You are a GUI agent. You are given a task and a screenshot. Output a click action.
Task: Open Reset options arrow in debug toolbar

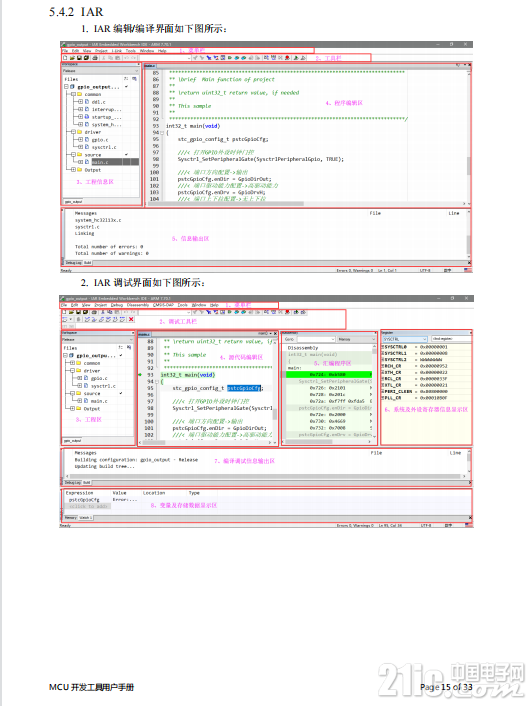pyautogui.click(x=71, y=319)
